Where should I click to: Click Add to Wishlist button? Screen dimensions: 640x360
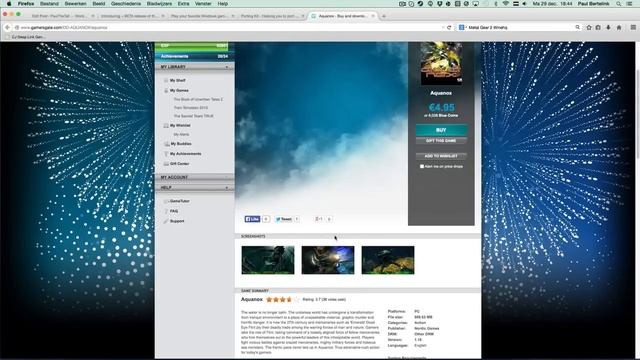(x=441, y=156)
